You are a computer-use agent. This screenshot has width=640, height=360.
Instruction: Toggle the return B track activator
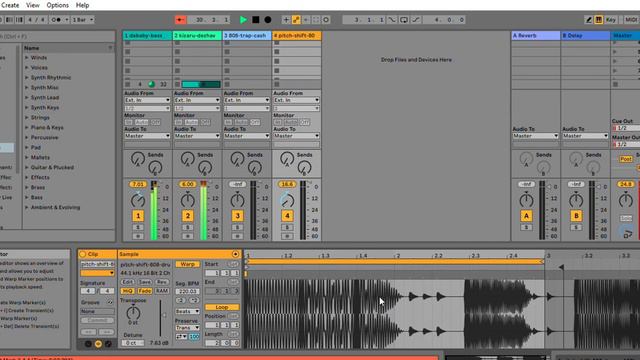pyautogui.click(x=576, y=216)
